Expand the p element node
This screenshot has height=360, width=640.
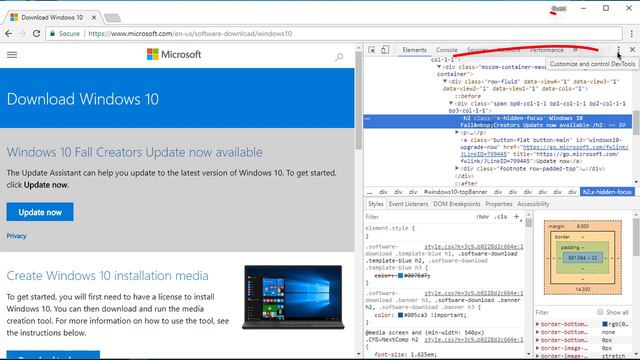(x=457, y=133)
